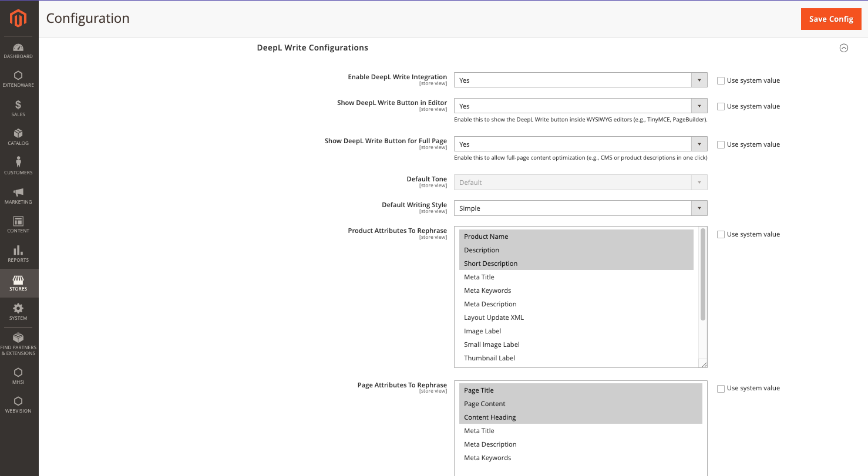Image resolution: width=868 pixels, height=476 pixels.
Task: Select Page Title in page attributes list
Action: pos(581,390)
